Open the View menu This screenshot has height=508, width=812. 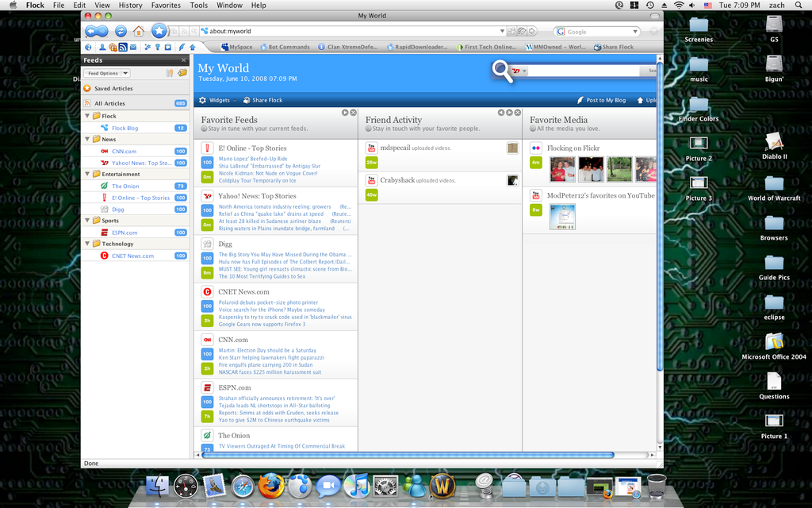click(x=102, y=6)
